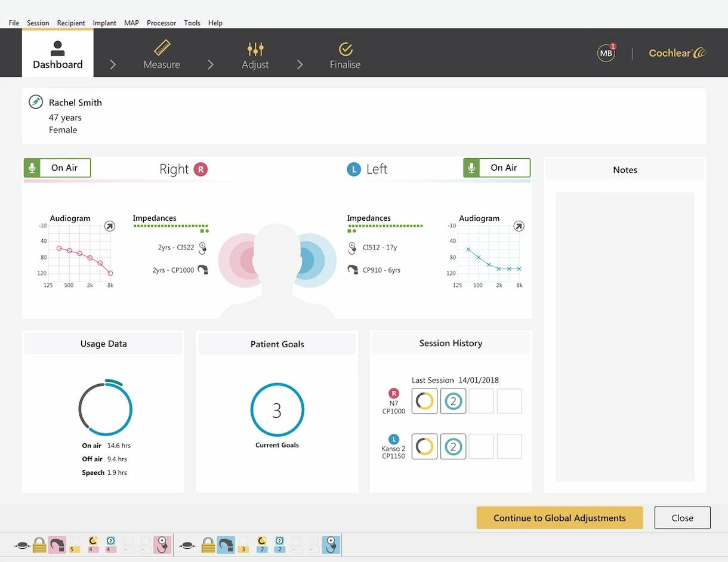Select the right CI522 implant icon

[203, 248]
